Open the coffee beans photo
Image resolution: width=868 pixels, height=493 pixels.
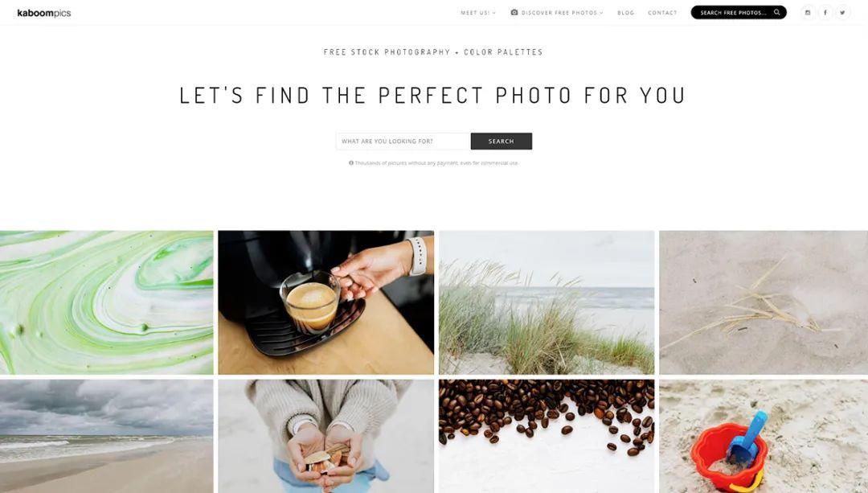(547, 436)
